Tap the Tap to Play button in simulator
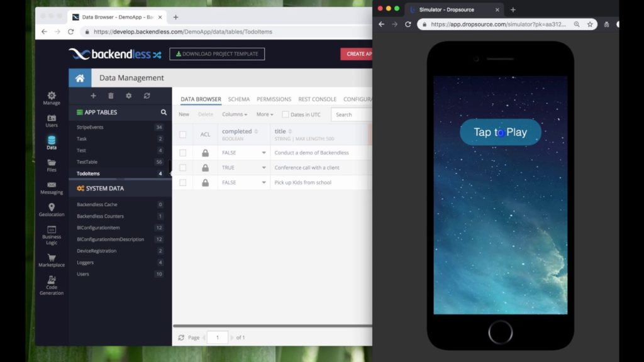This screenshot has width=644, height=362. pyautogui.click(x=500, y=132)
